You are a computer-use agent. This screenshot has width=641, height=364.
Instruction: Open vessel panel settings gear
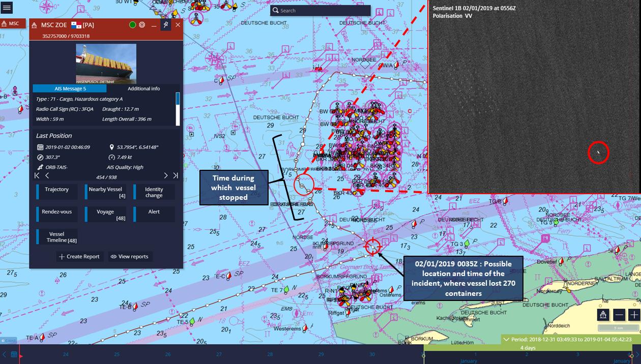[142, 25]
